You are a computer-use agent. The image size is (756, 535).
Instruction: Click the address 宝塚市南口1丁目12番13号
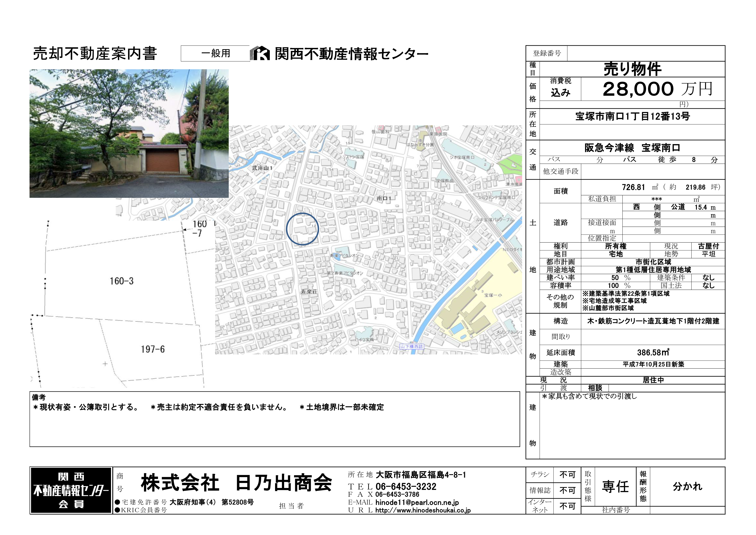pos(632,116)
